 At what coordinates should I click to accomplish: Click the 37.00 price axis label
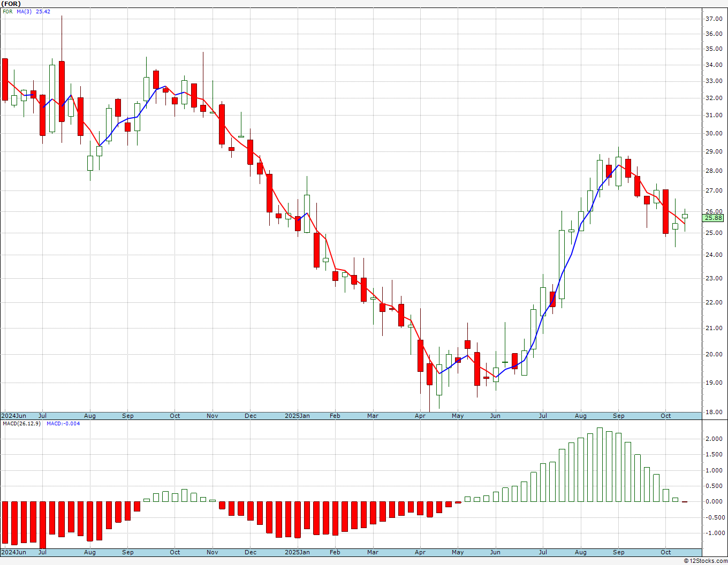click(x=714, y=19)
